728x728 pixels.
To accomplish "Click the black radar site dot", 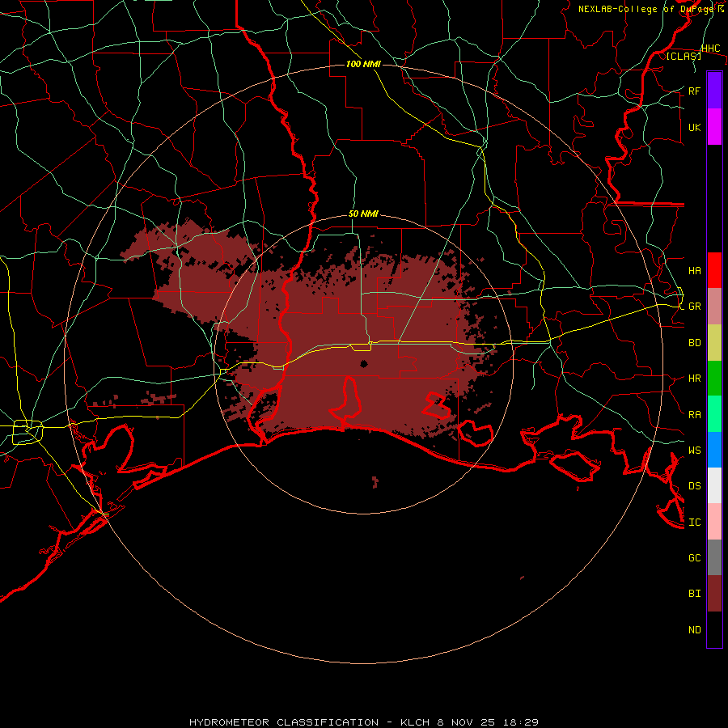I will click(x=364, y=363).
